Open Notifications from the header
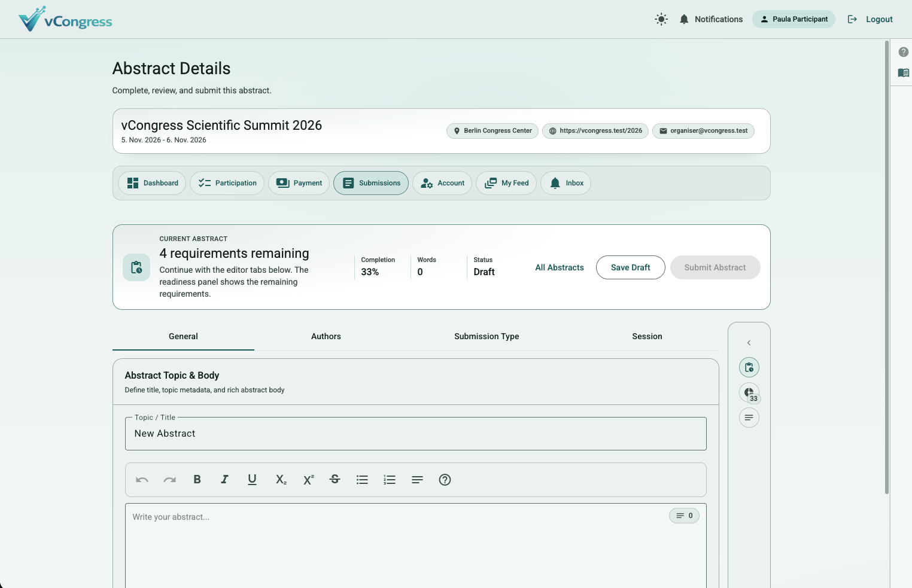 point(711,19)
